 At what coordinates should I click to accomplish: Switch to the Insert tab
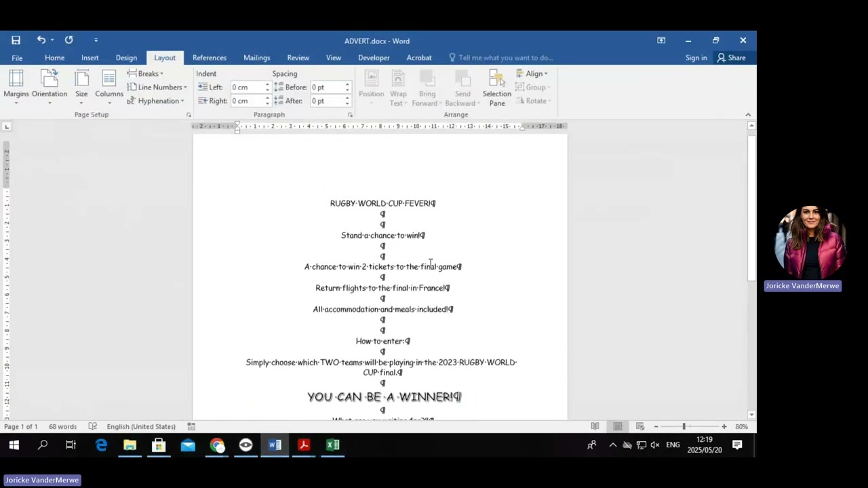tap(90, 58)
